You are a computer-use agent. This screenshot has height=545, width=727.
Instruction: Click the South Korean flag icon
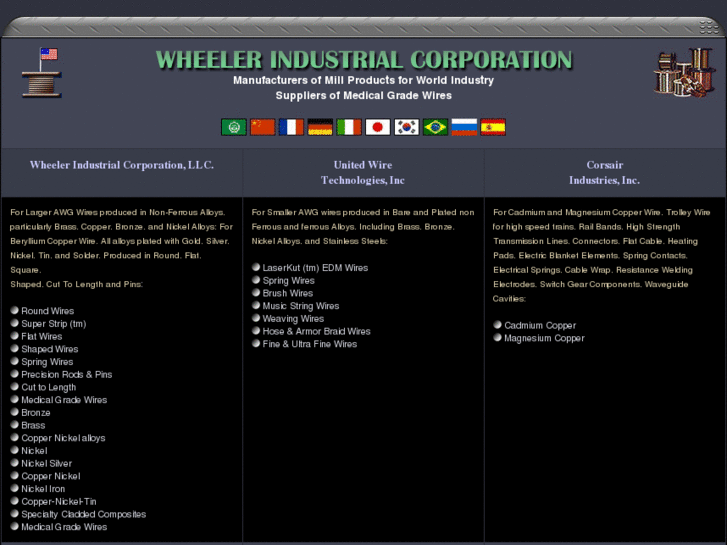coord(407,127)
